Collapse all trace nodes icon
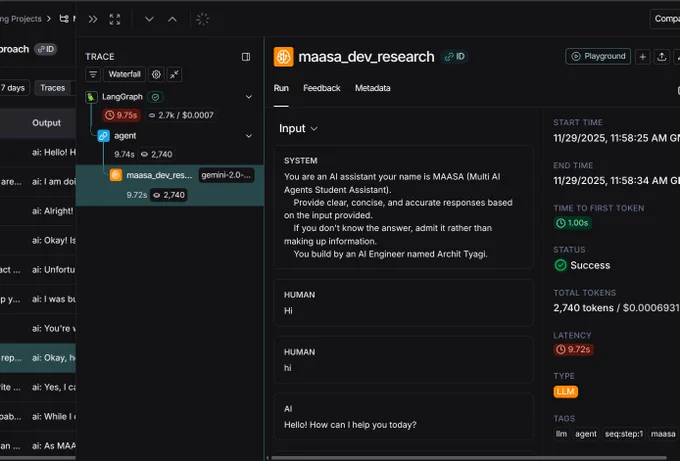 (x=174, y=74)
